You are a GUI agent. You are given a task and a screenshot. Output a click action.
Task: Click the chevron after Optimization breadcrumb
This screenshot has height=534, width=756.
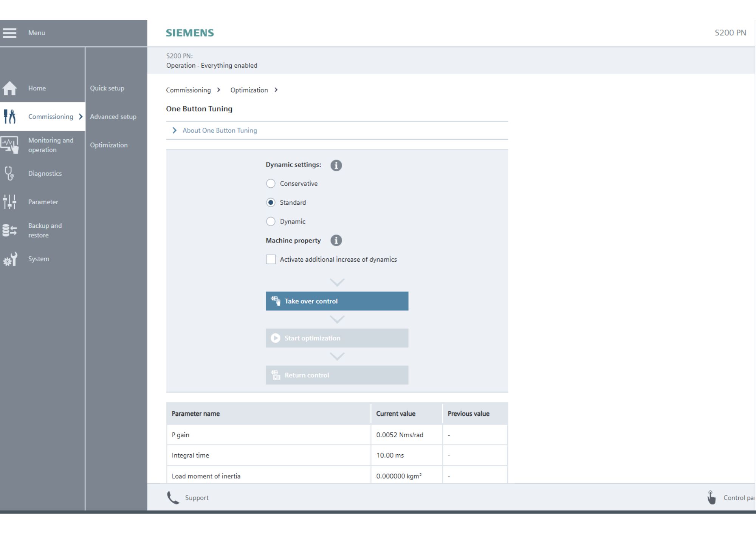pyautogui.click(x=276, y=90)
